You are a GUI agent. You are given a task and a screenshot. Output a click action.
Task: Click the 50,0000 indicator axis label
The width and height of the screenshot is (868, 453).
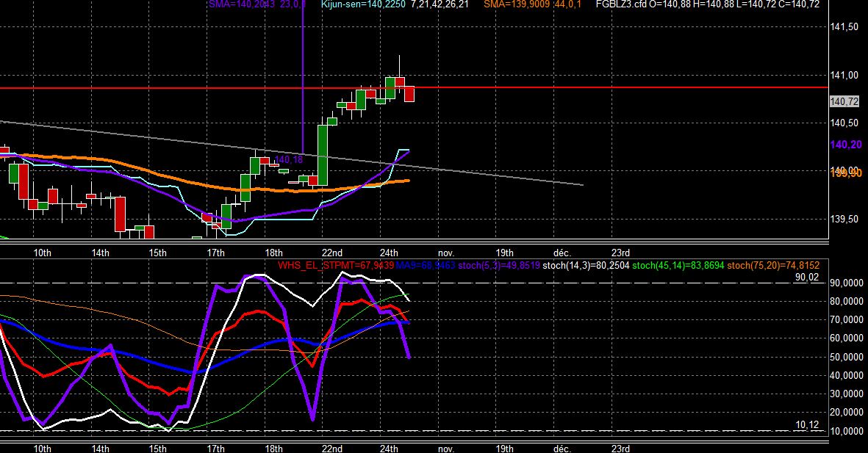click(846, 357)
